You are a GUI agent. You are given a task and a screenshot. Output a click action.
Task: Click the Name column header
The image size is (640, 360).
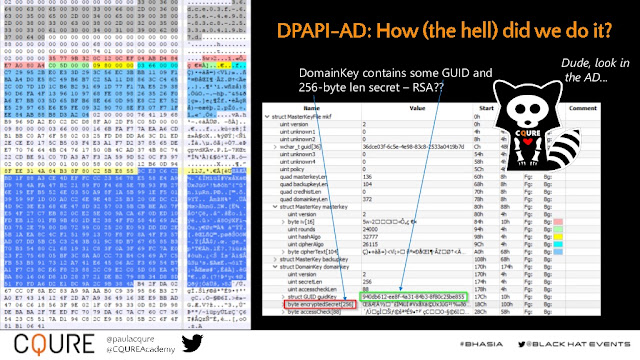[311, 108]
